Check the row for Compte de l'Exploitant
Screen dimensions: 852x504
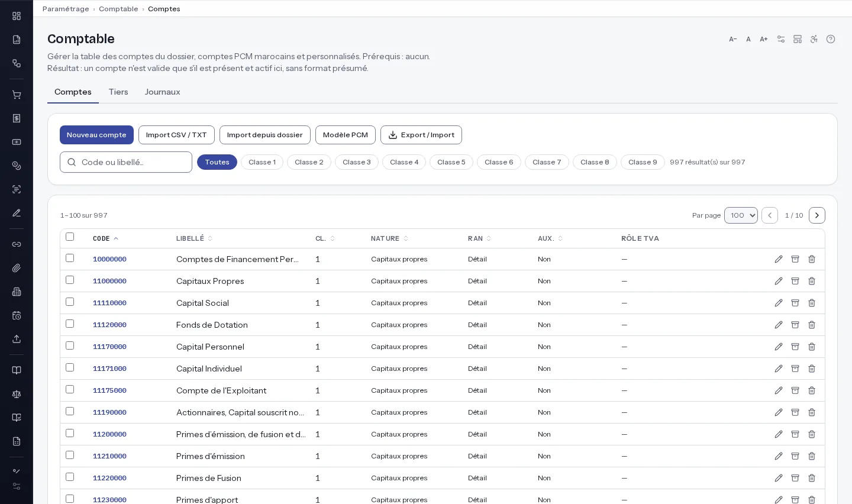(70, 389)
